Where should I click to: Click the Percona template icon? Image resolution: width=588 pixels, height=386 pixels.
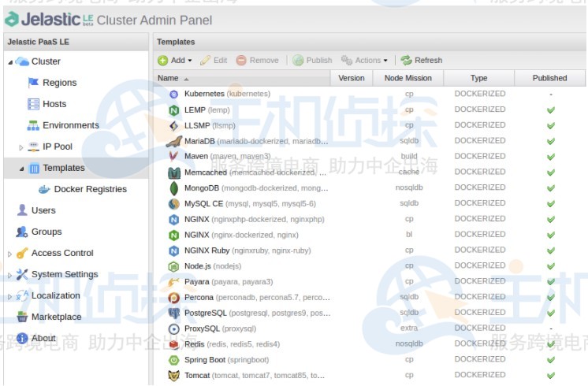pos(173,298)
